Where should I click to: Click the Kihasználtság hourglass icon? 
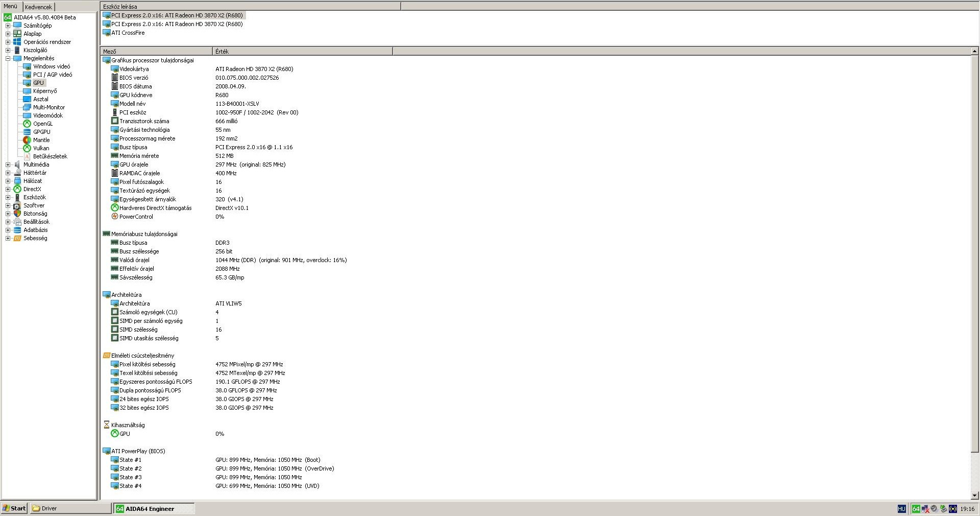[x=107, y=425]
